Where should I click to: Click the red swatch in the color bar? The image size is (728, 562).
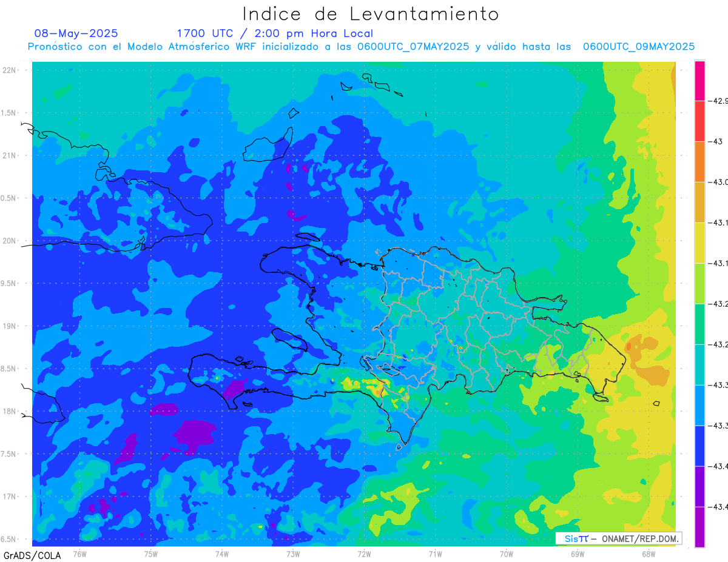coord(699,121)
